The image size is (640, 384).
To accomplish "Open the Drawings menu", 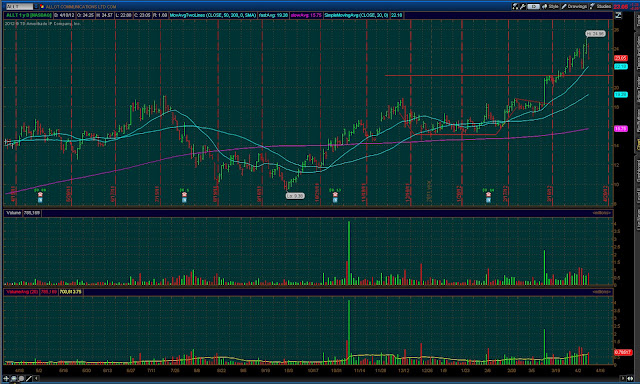I will click(x=574, y=6).
